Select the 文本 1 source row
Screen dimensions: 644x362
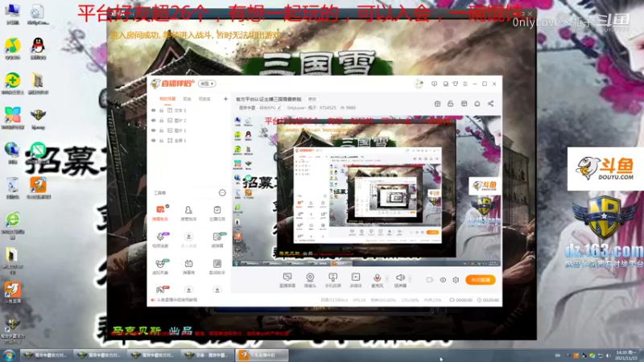tap(189, 110)
